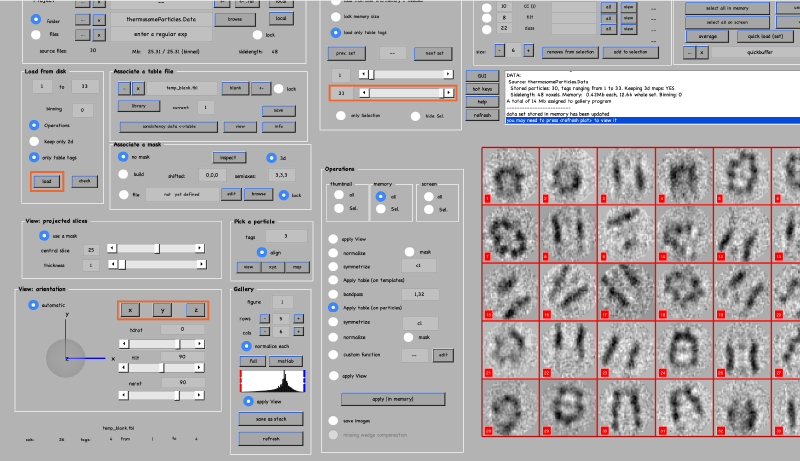Click the hot keys button
Screen dimensions: 800x461
click(481, 89)
